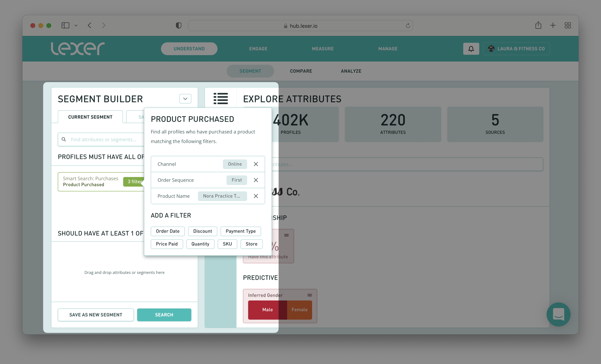The width and height of the screenshot is (601, 364).
Task: Change Channel value via Online chip
Action: (235, 164)
